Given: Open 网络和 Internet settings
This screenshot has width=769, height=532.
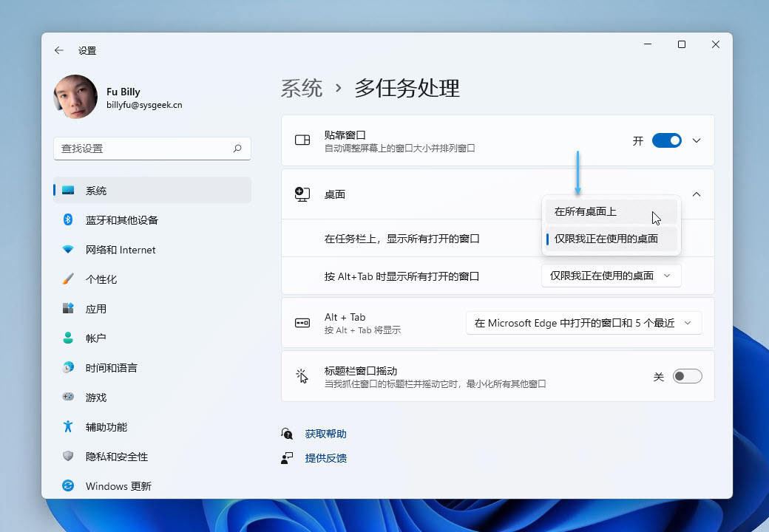Looking at the screenshot, I should [120, 250].
